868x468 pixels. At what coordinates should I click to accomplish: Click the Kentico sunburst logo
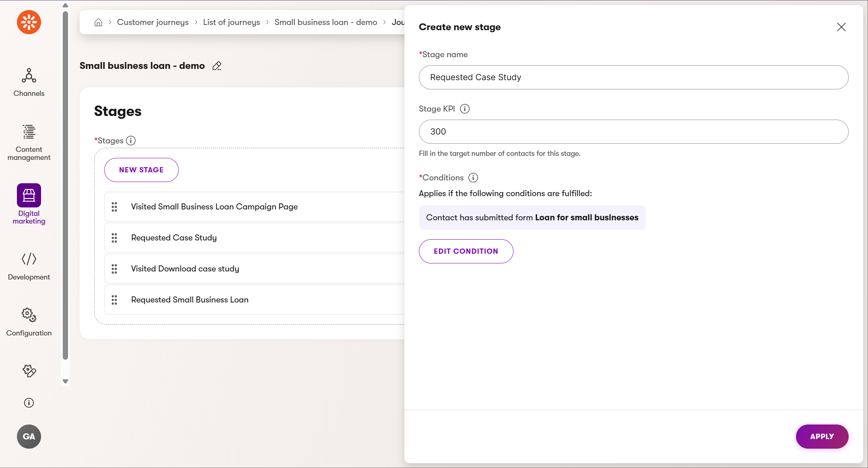[x=29, y=22]
